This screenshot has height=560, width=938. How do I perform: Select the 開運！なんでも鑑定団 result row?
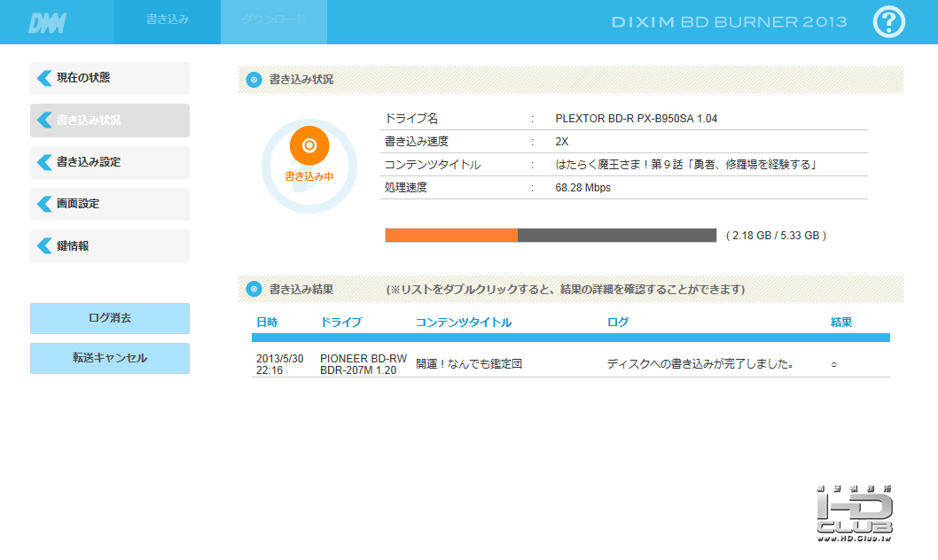tap(571, 364)
